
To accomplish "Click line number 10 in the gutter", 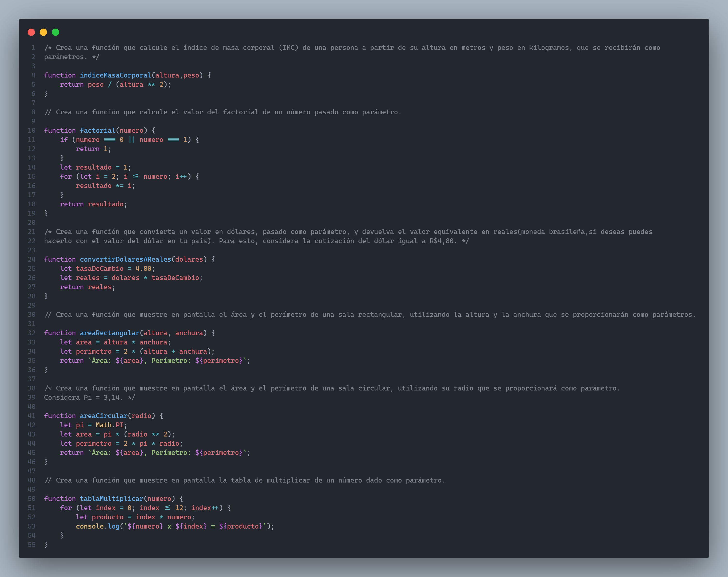I will [x=32, y=131].
